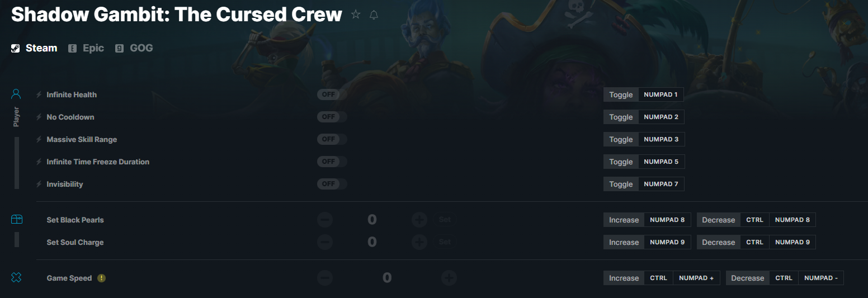Click the lightning icon beside Infinite Health
The image size is (868, 298).
tap(39, 94)
